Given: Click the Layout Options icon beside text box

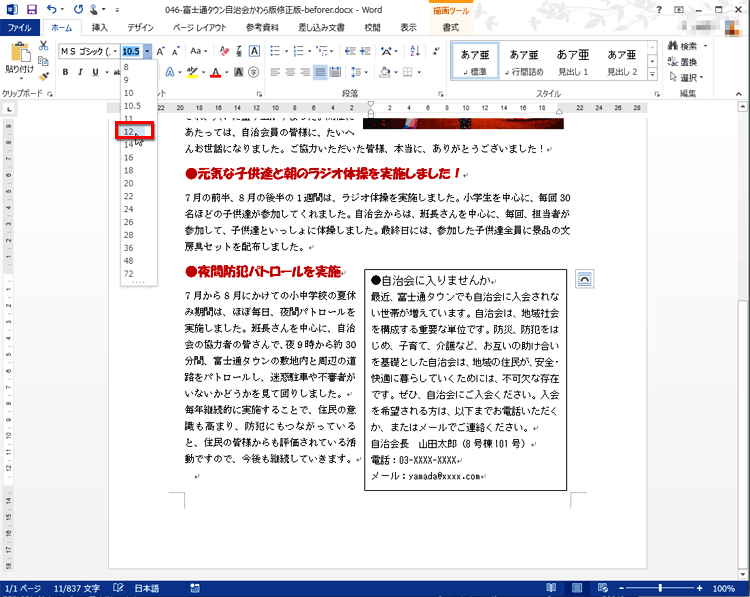Looking at the screenshot, I should [584, 279].
